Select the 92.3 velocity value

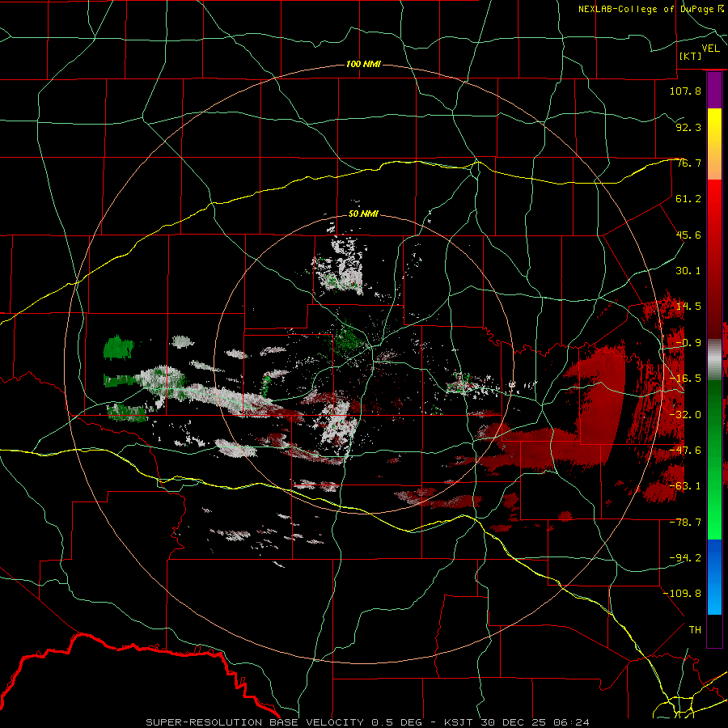[688, 127]
